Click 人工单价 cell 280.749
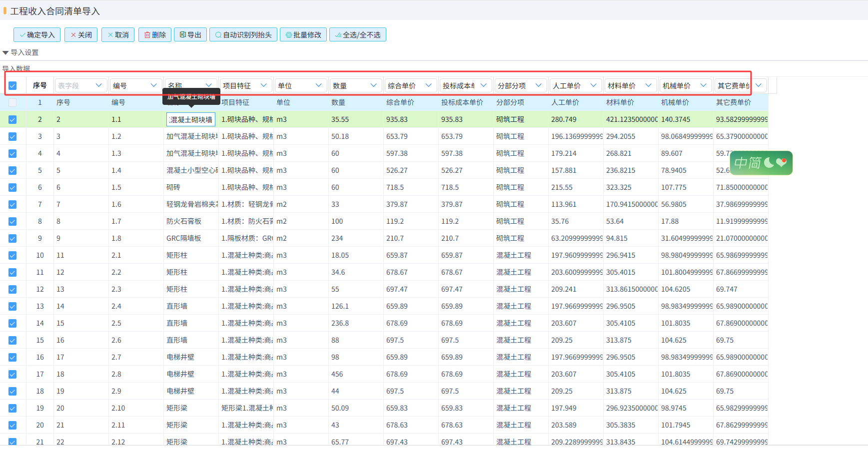868x457 pixels. point(576,119)
